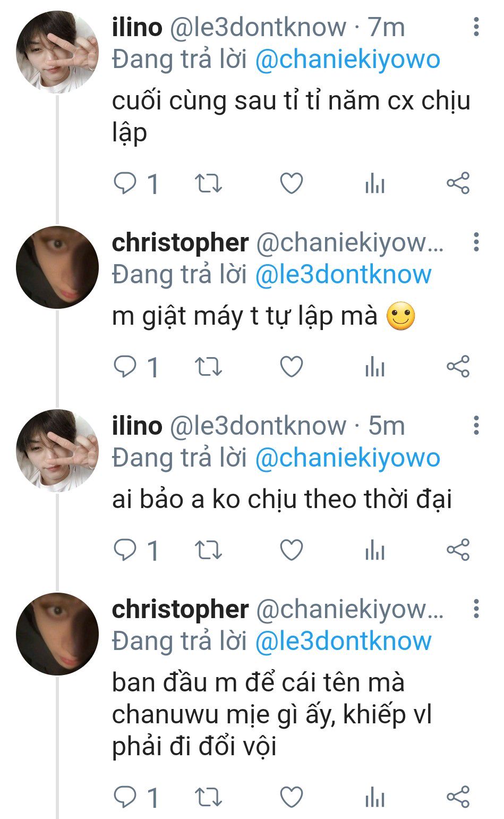Screen dimensions: 504x819
Task: Open @le3dontknow mention in "m giật máy" reply
Action: click(344, 275)
